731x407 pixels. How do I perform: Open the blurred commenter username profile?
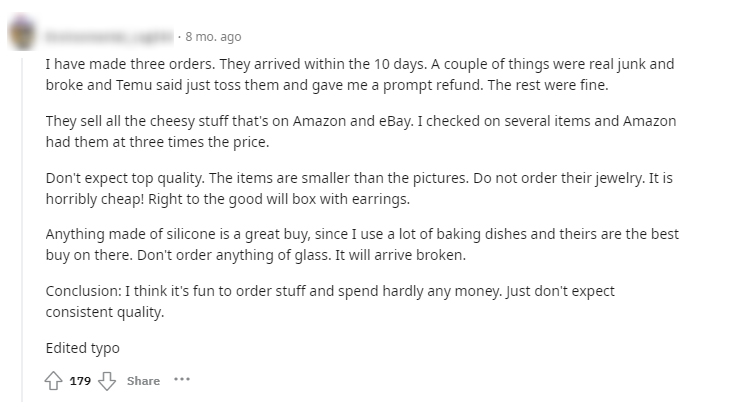point(107,37)
